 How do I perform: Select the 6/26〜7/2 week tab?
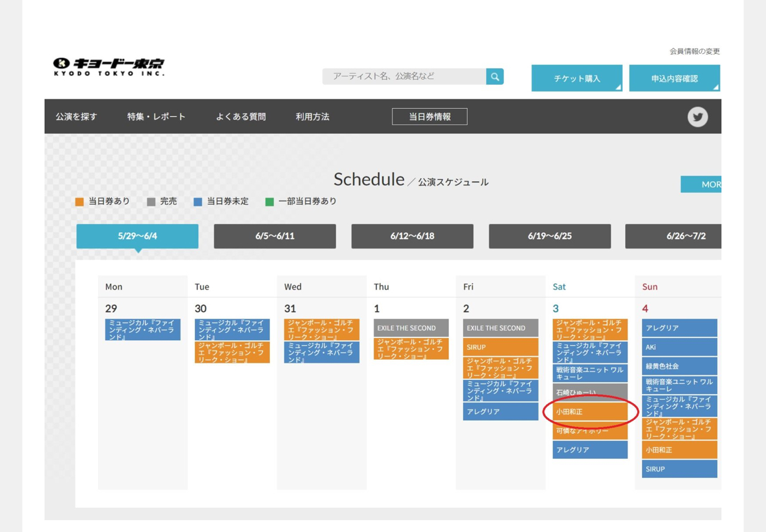pos(673,236)
